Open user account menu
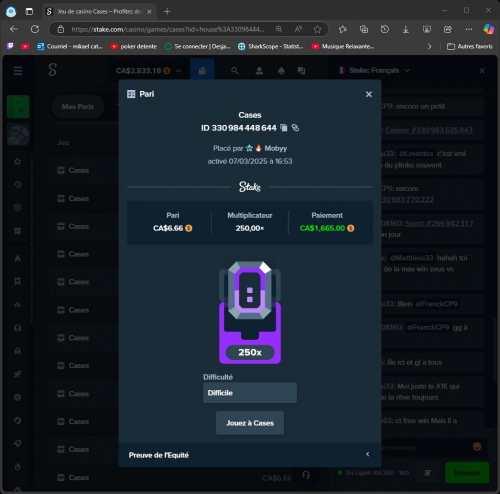Image resolution: width=500 pixels, height=494 pixels. (259, 71)
